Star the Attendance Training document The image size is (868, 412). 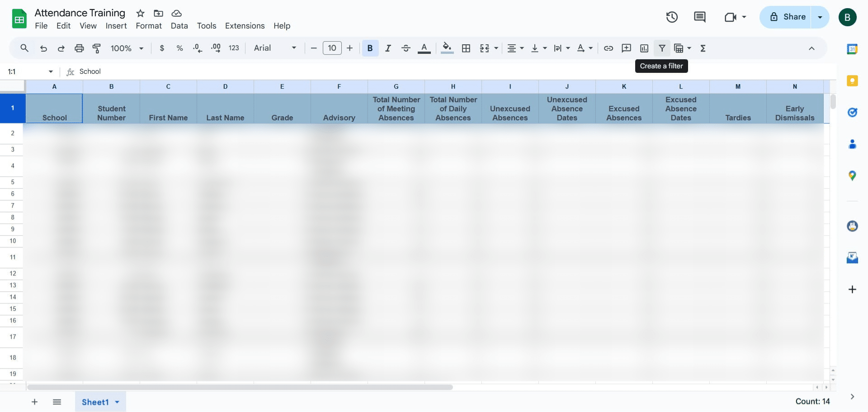coord(141,13)
